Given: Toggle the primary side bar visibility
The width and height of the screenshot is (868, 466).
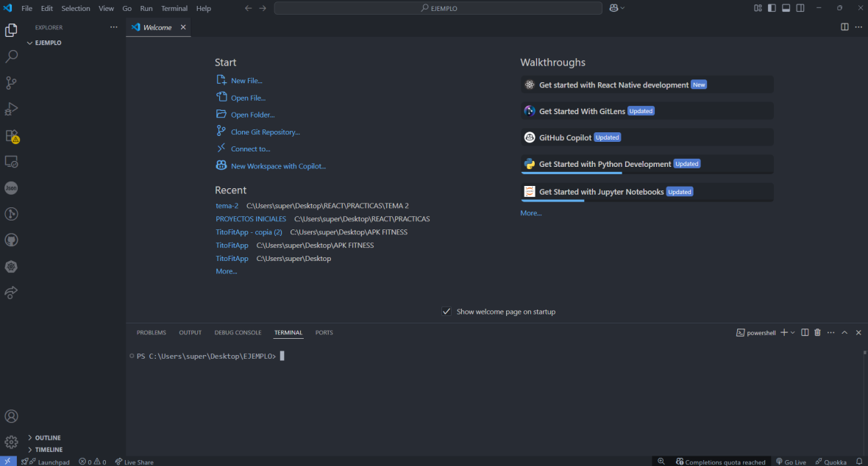Looking at the screenshot, I should [x=772, y=8].
